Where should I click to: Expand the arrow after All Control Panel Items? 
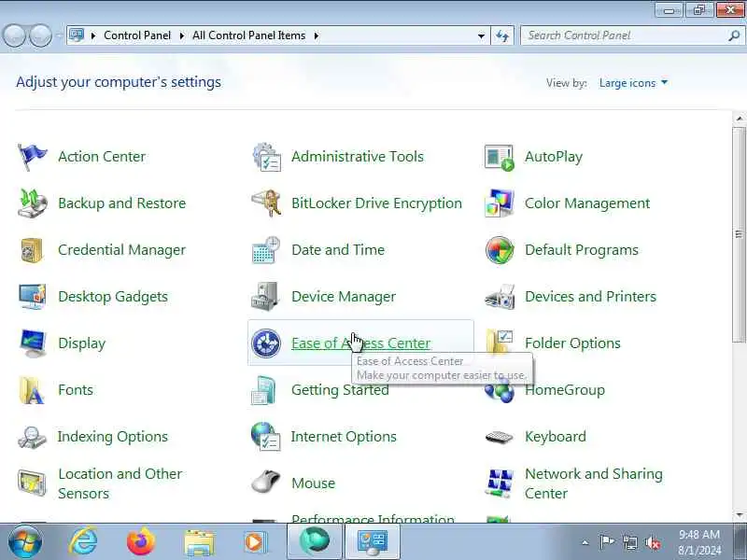pos(317,35)
